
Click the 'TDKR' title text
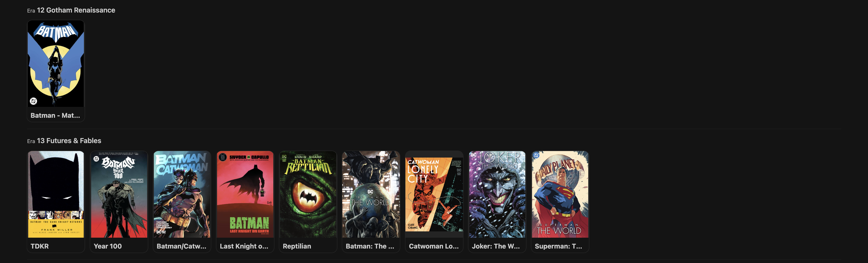(x=39, y=246)
